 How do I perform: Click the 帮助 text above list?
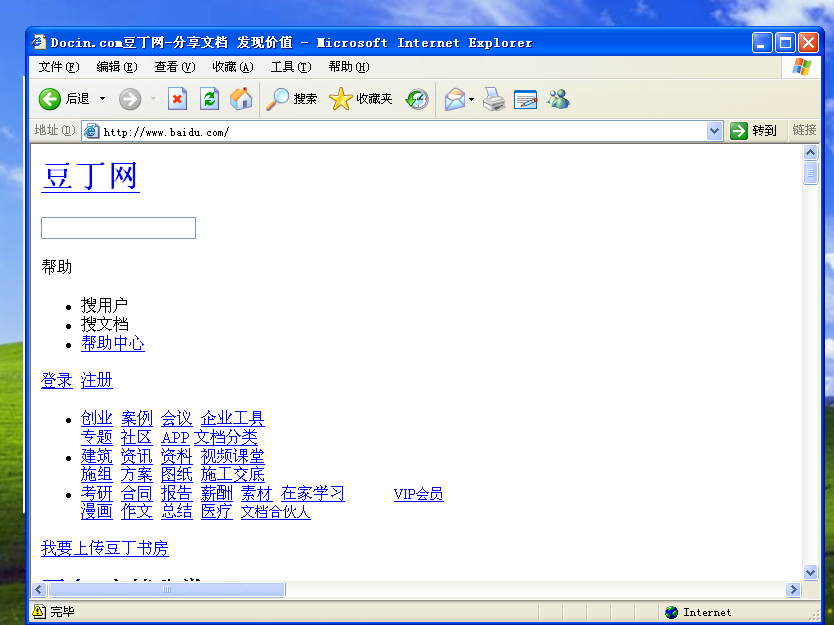[56, 267]
